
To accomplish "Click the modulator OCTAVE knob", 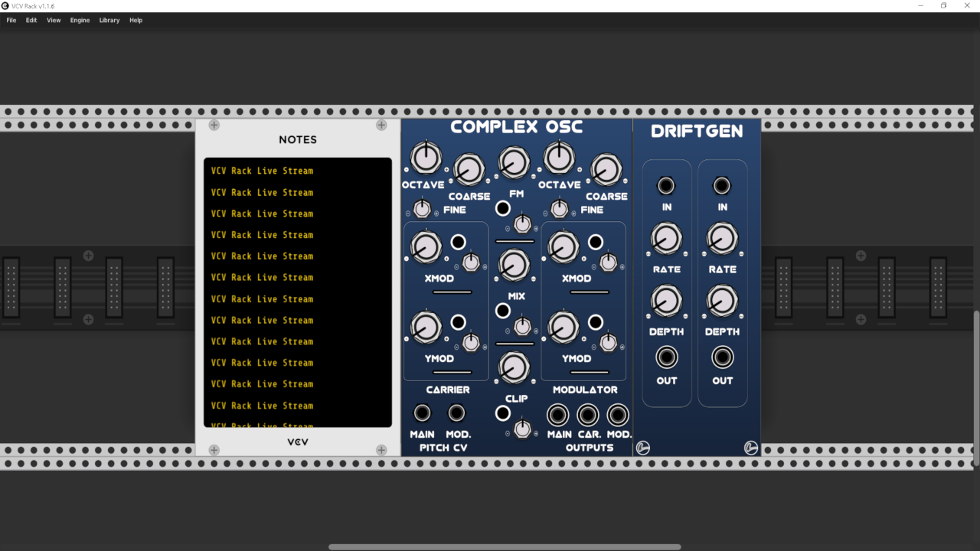I will [x=560, y=158].
